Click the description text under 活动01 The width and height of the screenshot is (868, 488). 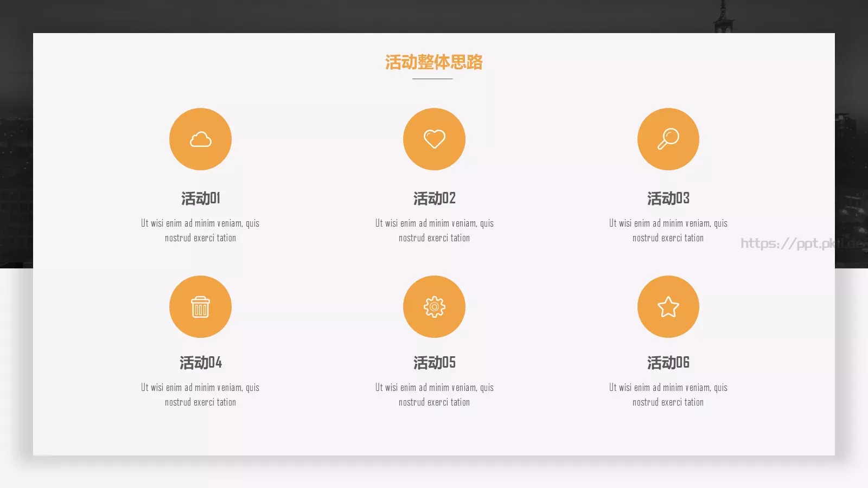coord(200,230)
